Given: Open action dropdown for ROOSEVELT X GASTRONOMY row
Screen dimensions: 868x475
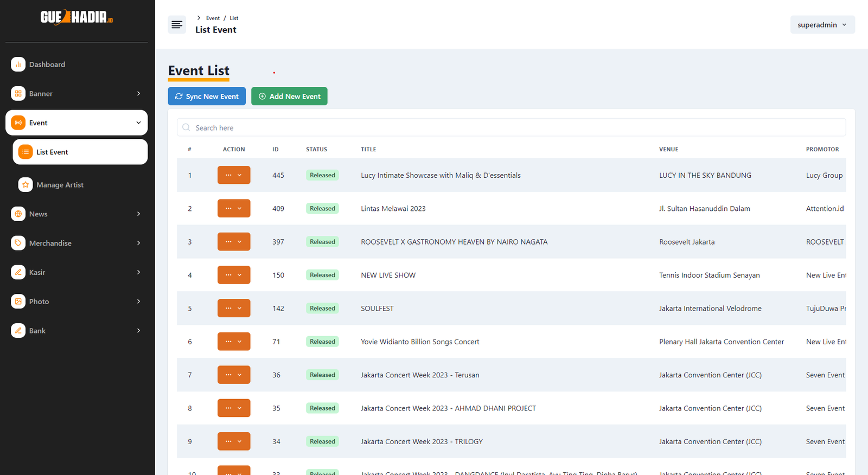Looking at the screenshot, I should pyautogui.click(x=234, y=242).
